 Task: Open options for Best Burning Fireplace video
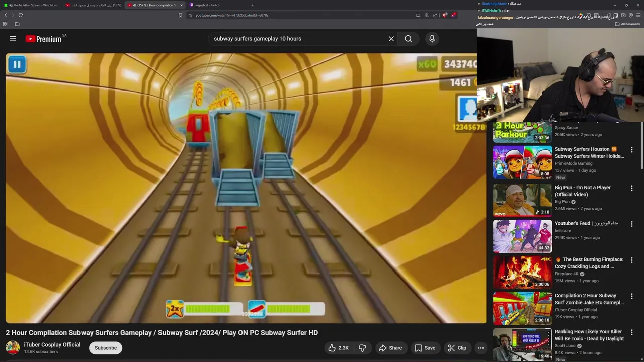(631, 260)
